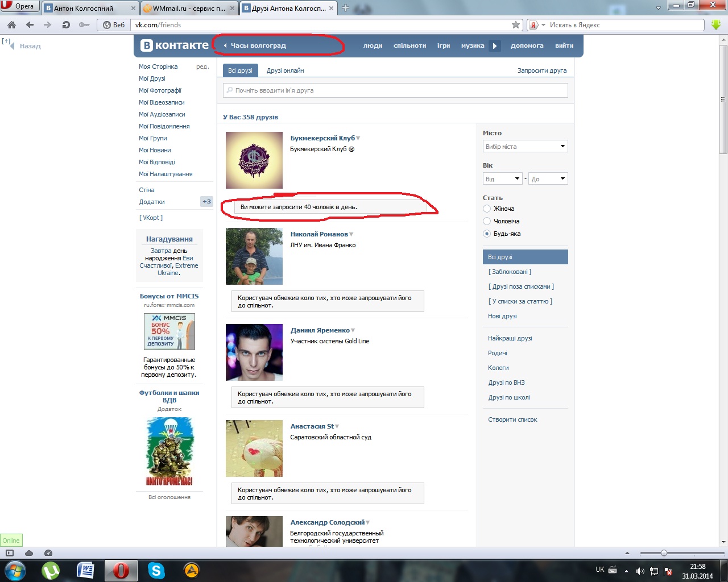Screen dimensions: 728x582
Task: Reload the page with refresh icon
Action: (66, 25)
